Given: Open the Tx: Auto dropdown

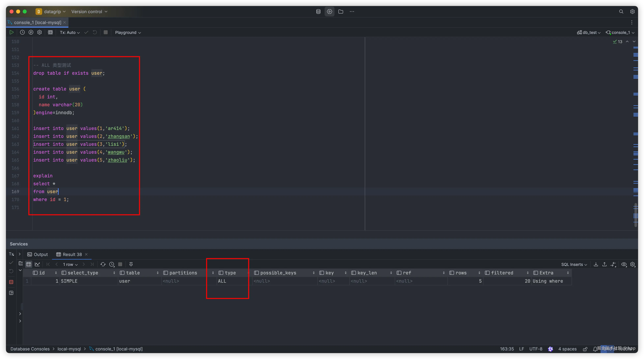Looking at the screenshot, I should point(70,32).
